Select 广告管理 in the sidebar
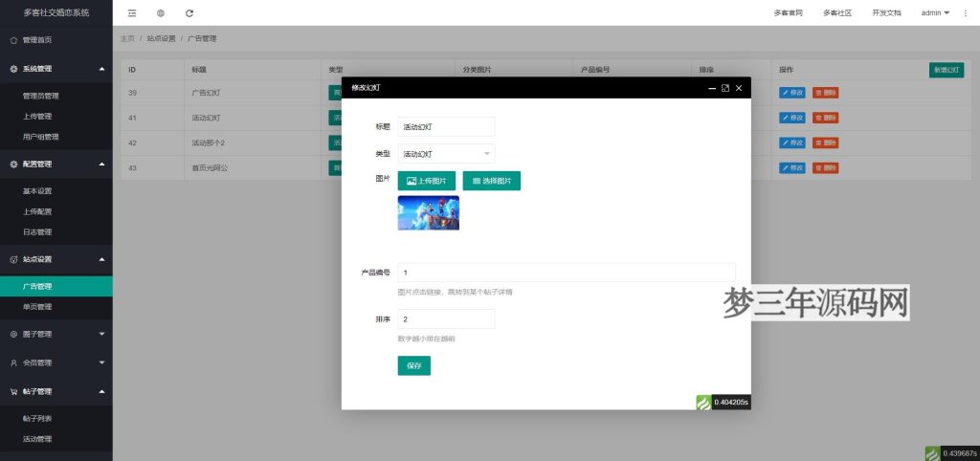This screenshot has width=980, height=461. [56, 286]
